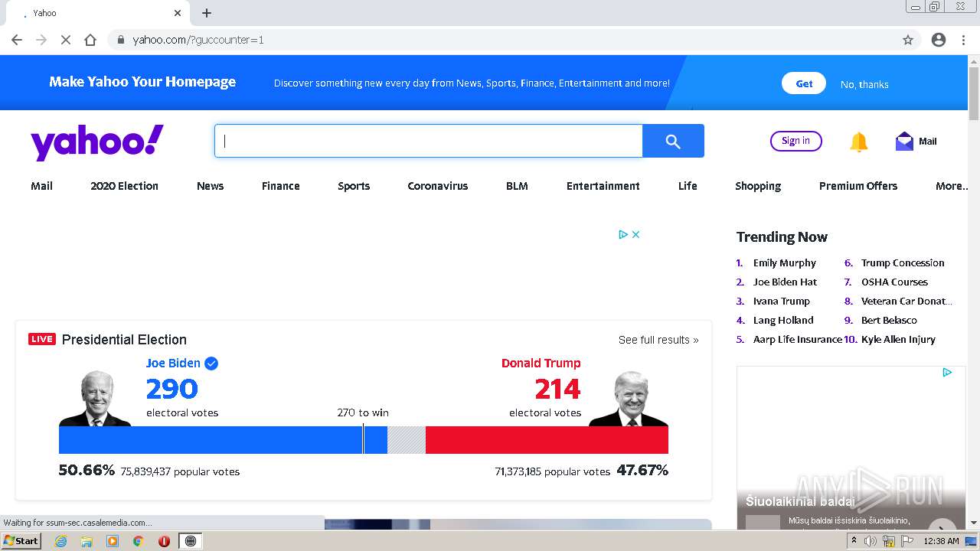Open trending topic Joe Biden Hat
Screen dimensions: 980x551
[785, 282]
